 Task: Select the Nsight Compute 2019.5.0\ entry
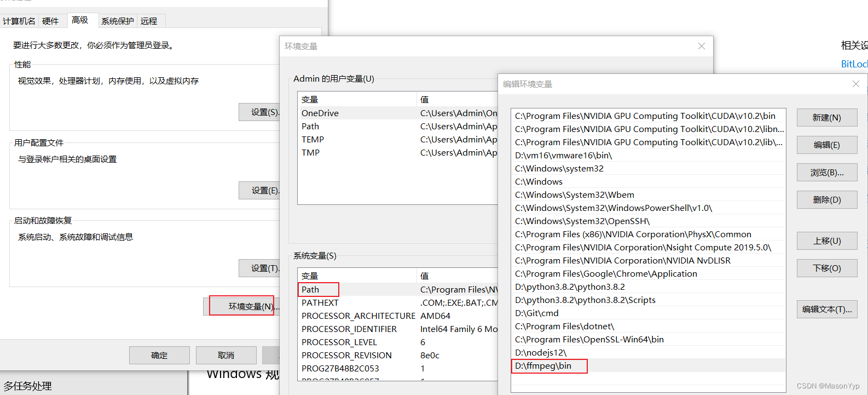click(x=649, y=247)
